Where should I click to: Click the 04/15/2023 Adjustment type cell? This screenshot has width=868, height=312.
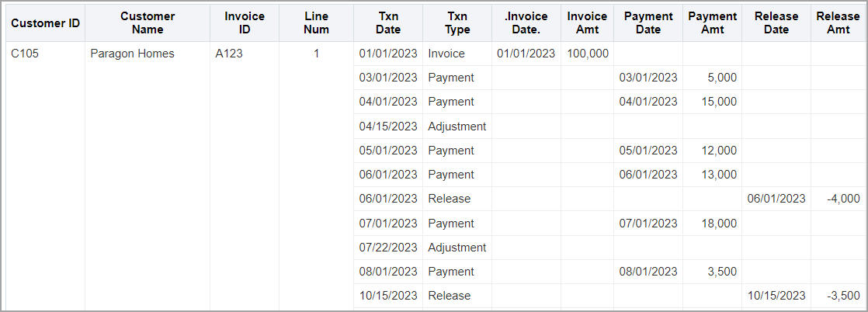[x=457, y=127]
